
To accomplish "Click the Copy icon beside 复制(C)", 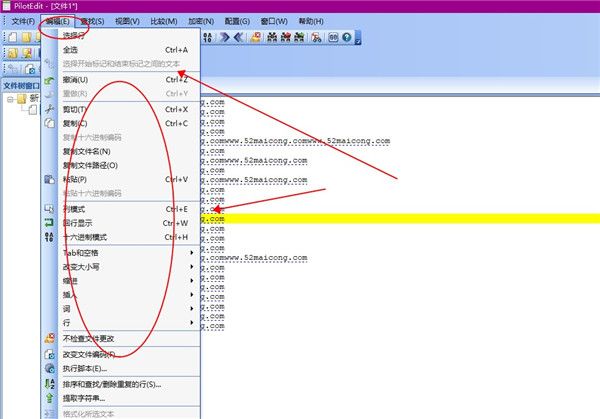I will coord(49,123).
